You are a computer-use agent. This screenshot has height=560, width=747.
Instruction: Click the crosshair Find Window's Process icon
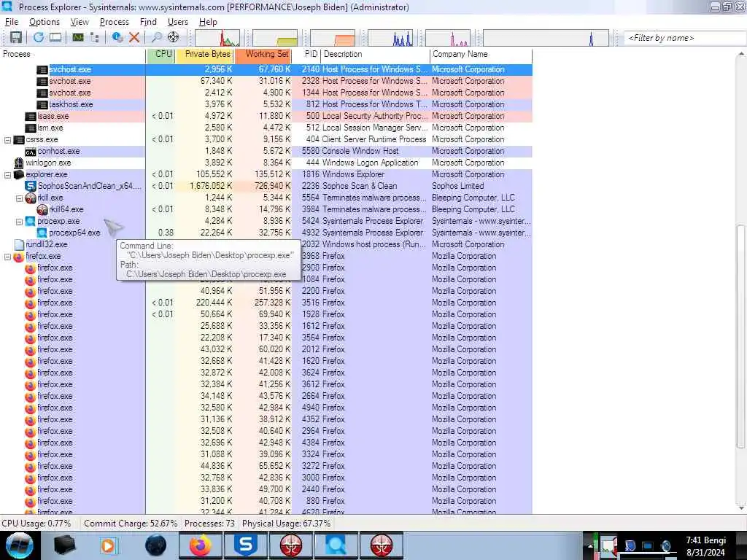[174, 37]
